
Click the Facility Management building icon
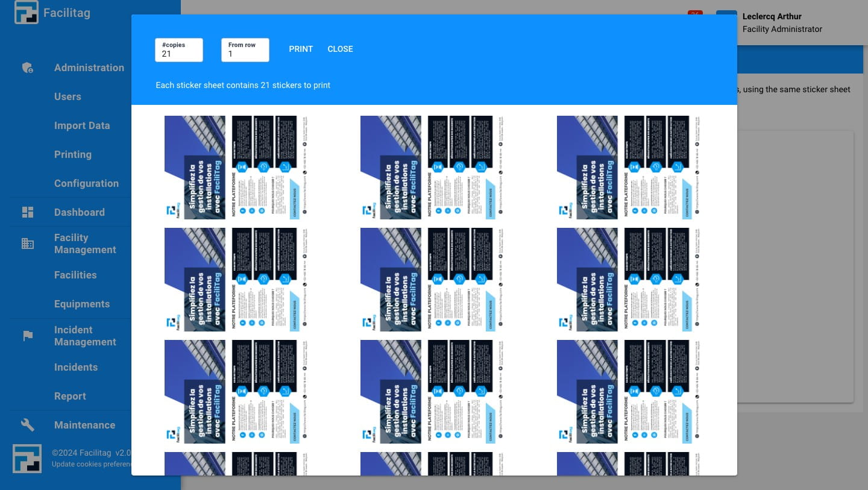pyautogui.click(x=27, y=243)
